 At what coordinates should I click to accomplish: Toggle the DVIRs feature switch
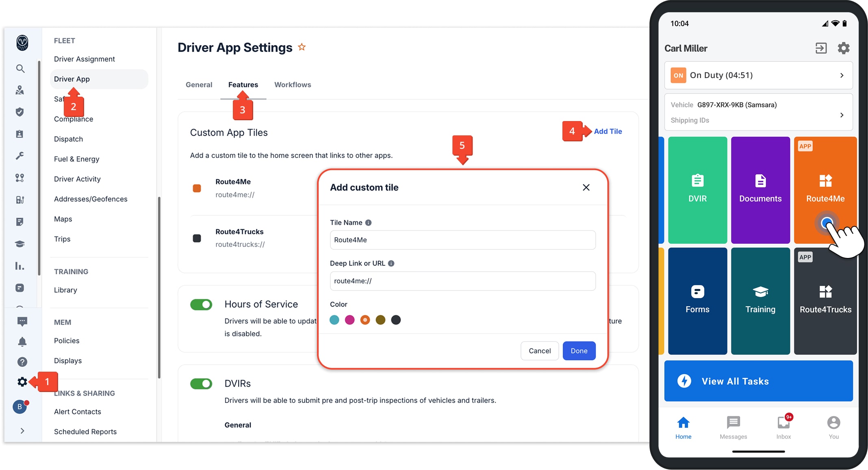tap(202, 383)
